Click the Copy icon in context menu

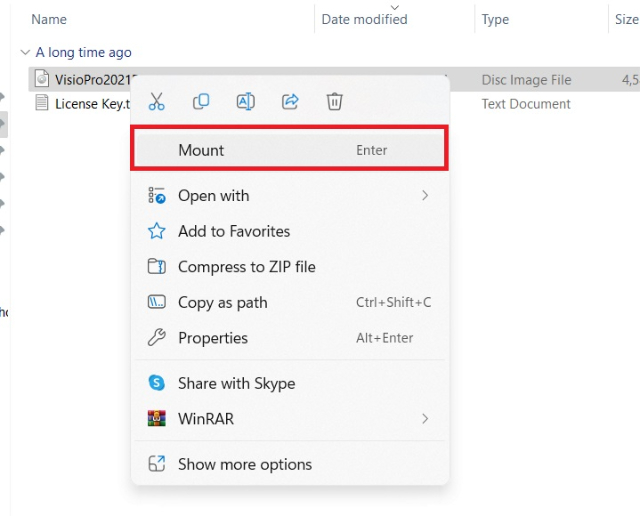[201, 101]
